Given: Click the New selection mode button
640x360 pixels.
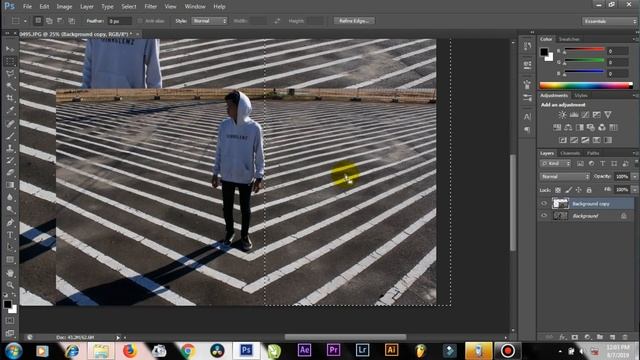Looking at the screenshot, I should (x=38, y=21).
